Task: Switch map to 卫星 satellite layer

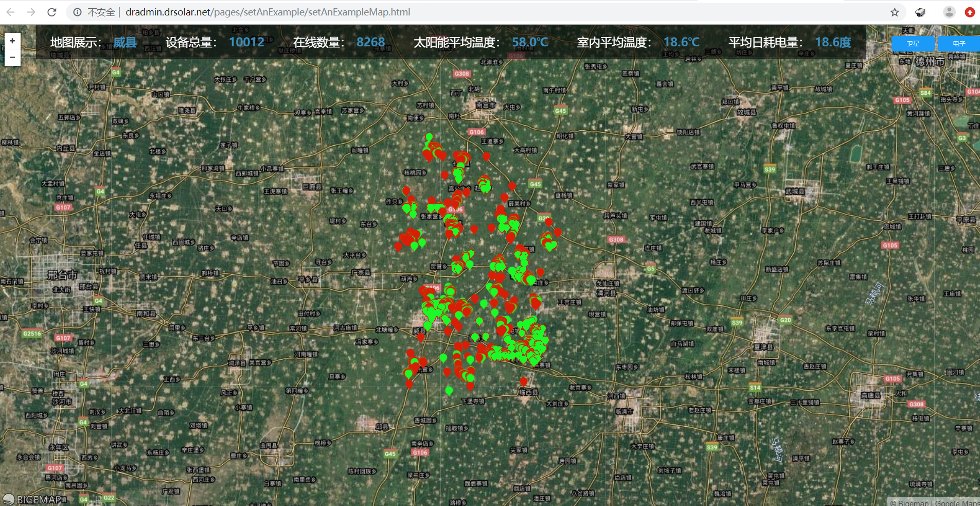Action: click(x=913, y=44)
